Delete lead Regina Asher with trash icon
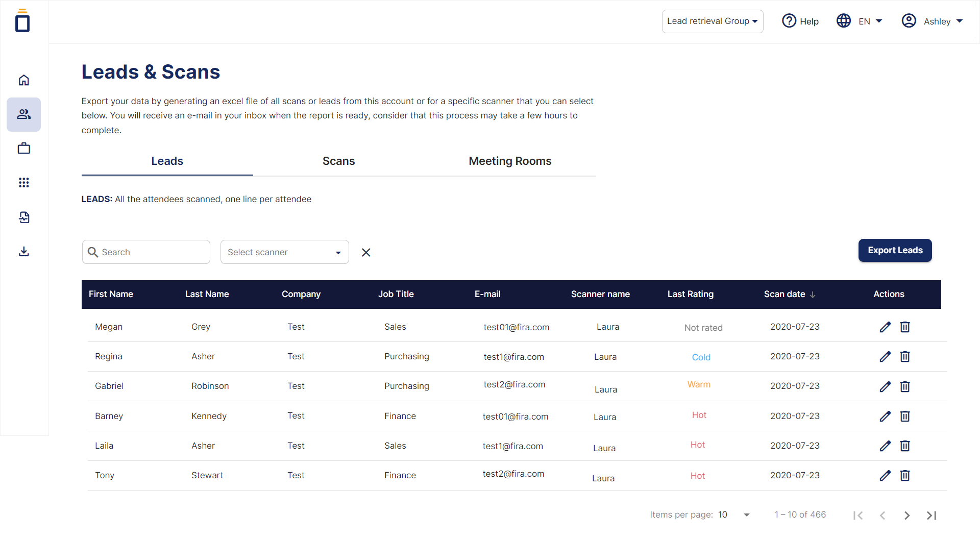The height and width of the screenshot is (539, 980). (x=905, y=357)
